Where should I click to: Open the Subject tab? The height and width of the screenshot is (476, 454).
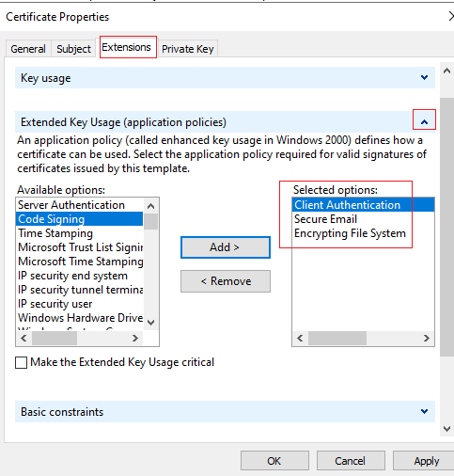(x=73, y=49)
